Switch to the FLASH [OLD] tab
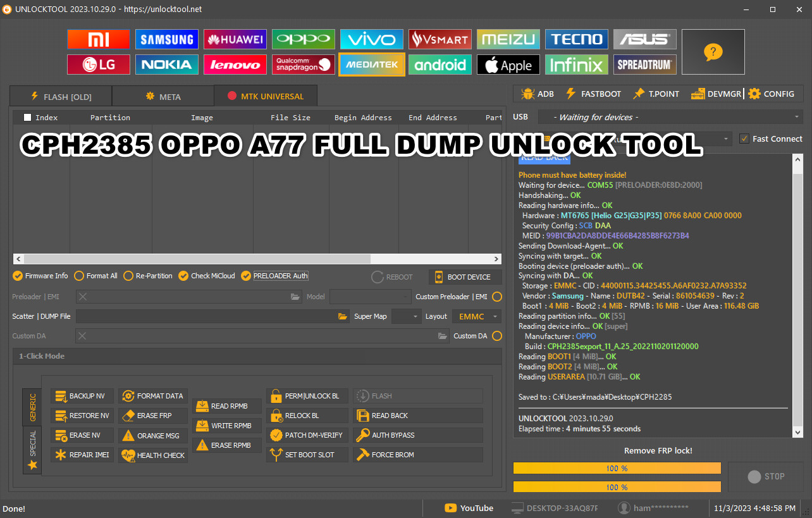Viewport: 812px width, 518px height. (61, 97)
